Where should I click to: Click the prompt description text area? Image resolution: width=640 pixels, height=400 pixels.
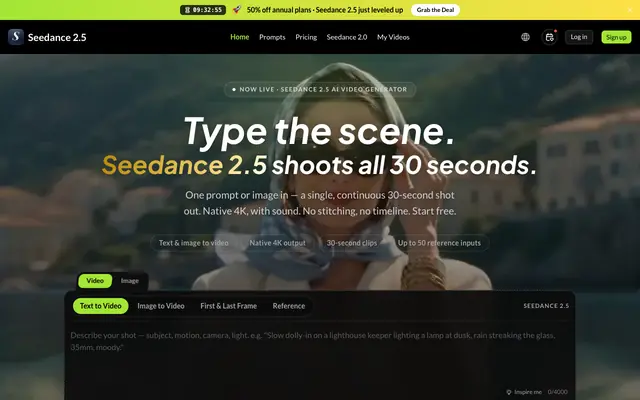coord(320,355)
